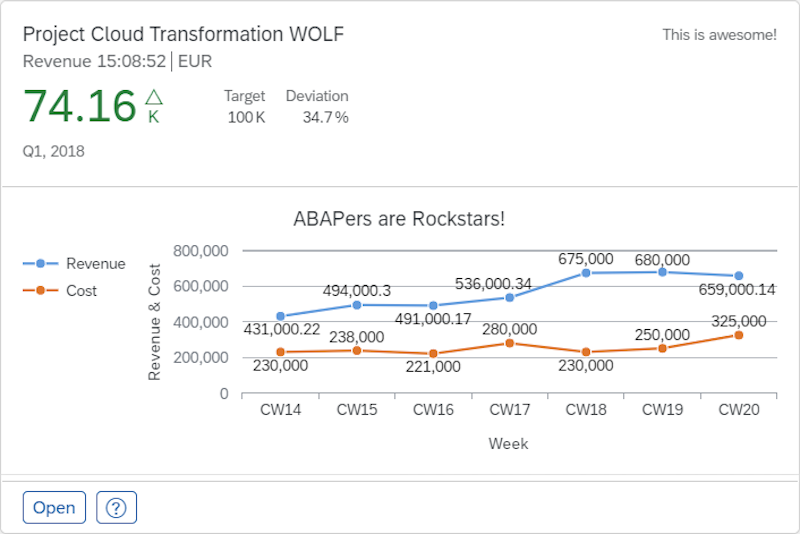This screenshot has height=534, width=800.
Task: Click the ABAPers are Rockstars chart title
Action: click(x=398, y=219)
